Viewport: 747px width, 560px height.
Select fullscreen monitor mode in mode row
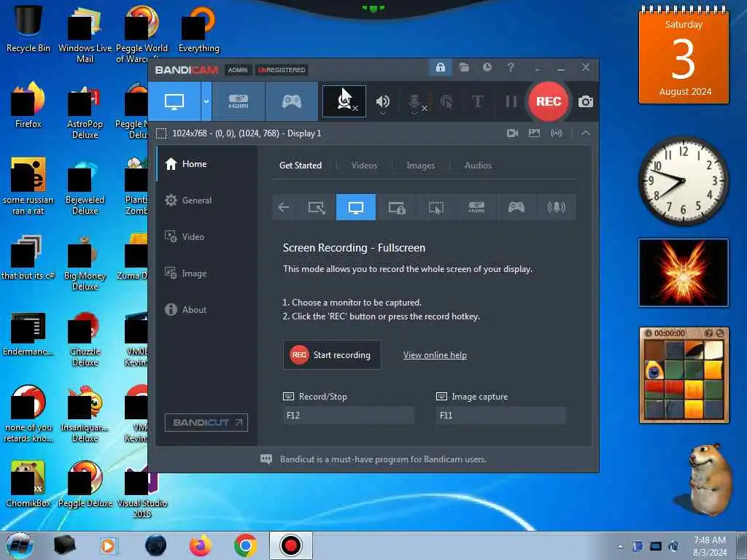pos(355,207)
